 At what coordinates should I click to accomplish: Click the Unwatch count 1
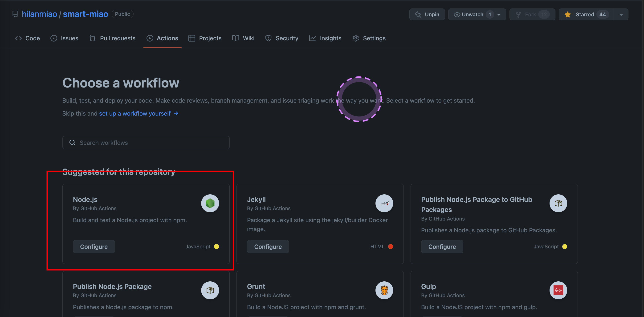click(x=490, y=15)
